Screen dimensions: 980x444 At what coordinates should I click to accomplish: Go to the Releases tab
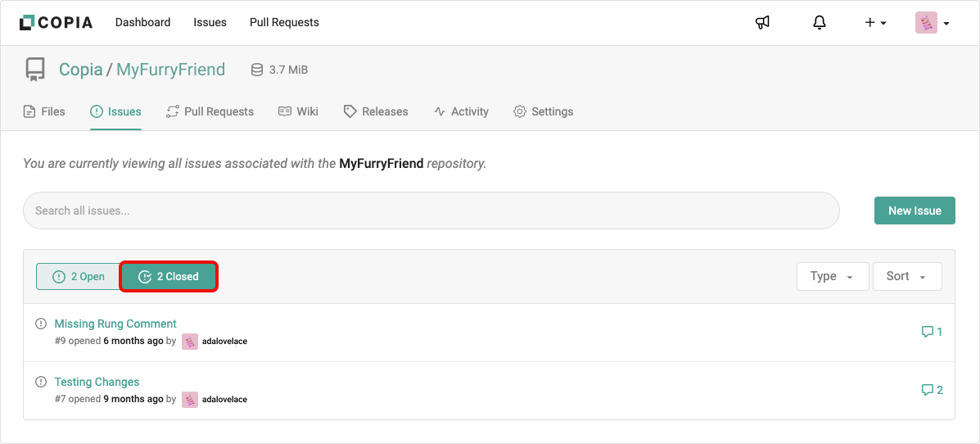coord(376,111)
